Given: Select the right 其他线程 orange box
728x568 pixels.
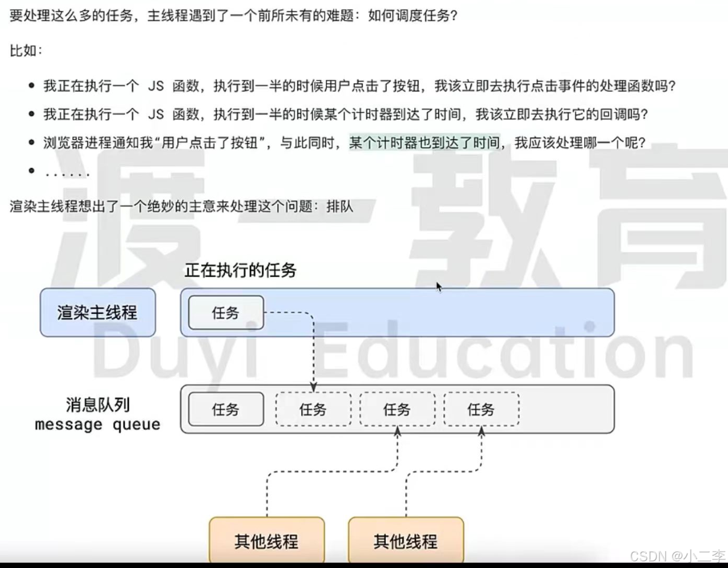Looking at the screenshot, I should [x=406, y=541].
